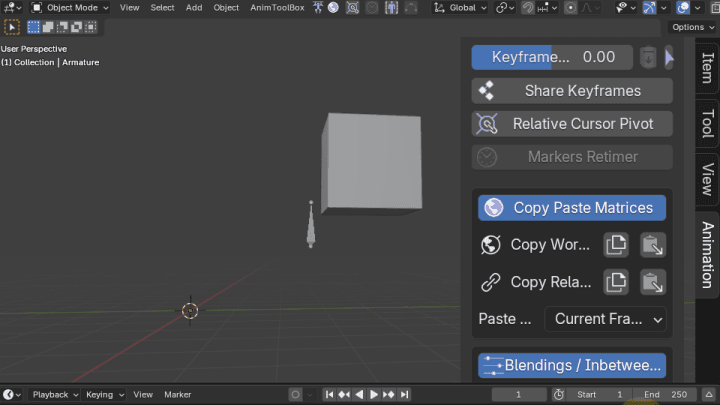Click the copy icon for Copy Relative
The width and height of the screenshot is (720, 405).
tap(616, 282)
